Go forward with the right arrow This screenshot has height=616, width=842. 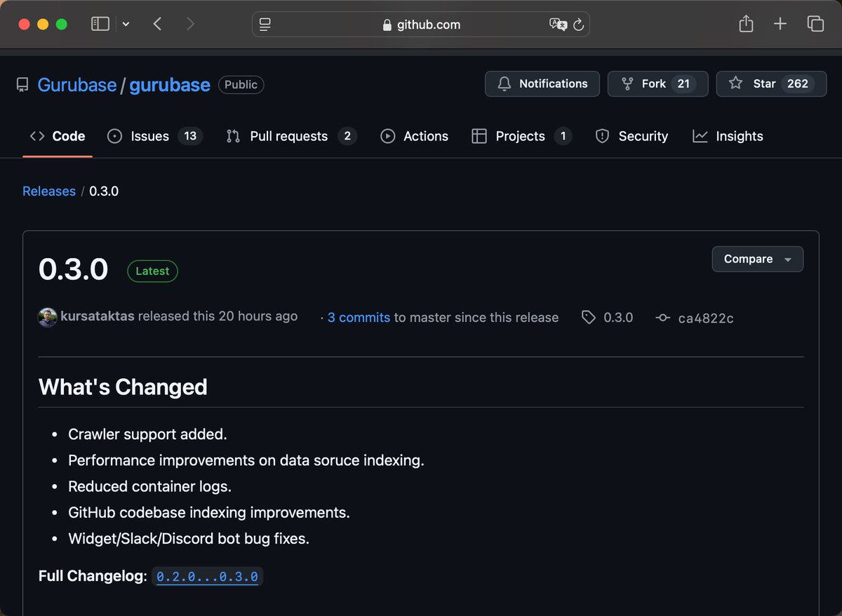tap(190, 24)
